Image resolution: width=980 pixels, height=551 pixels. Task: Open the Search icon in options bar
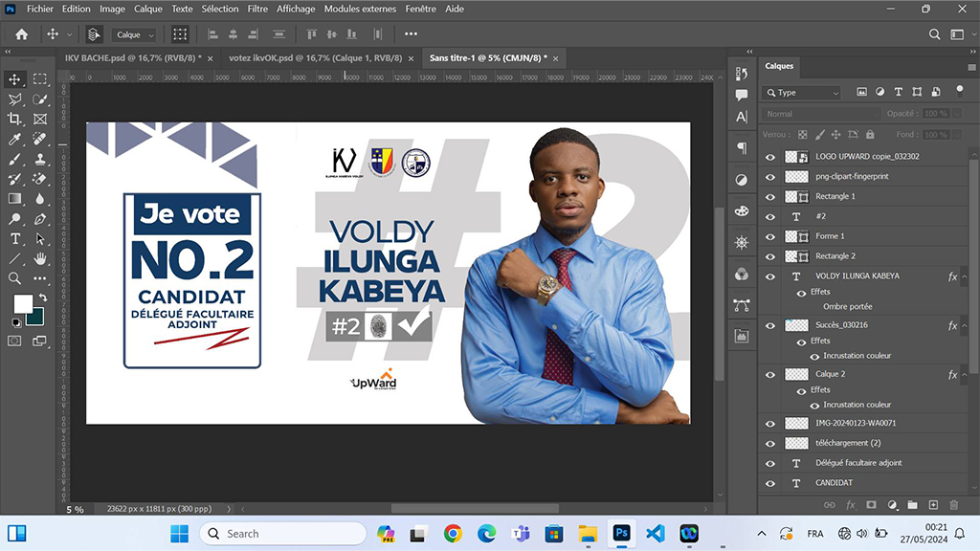point(934,34)
